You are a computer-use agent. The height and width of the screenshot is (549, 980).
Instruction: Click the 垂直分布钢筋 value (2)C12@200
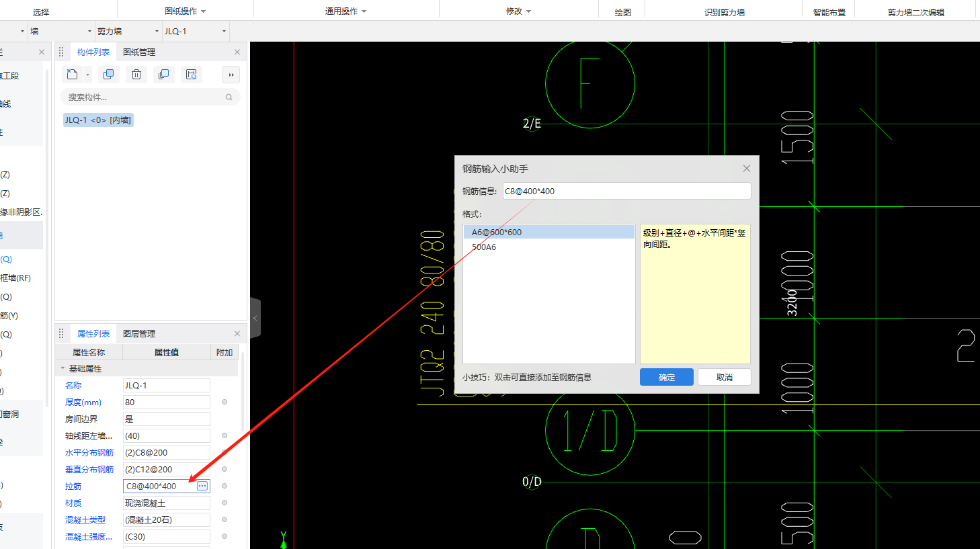click(x=167, y=469)
